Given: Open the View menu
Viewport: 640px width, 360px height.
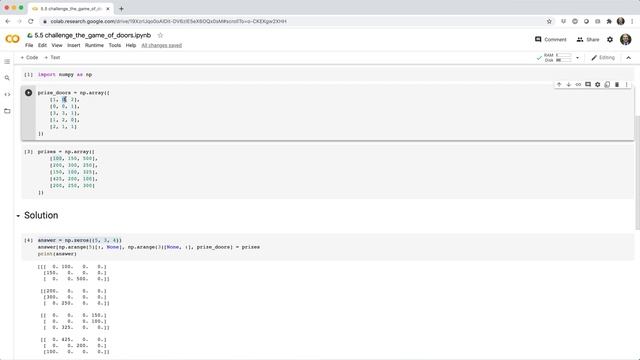Looking at the screenshot, I should [x=57, y=45].
